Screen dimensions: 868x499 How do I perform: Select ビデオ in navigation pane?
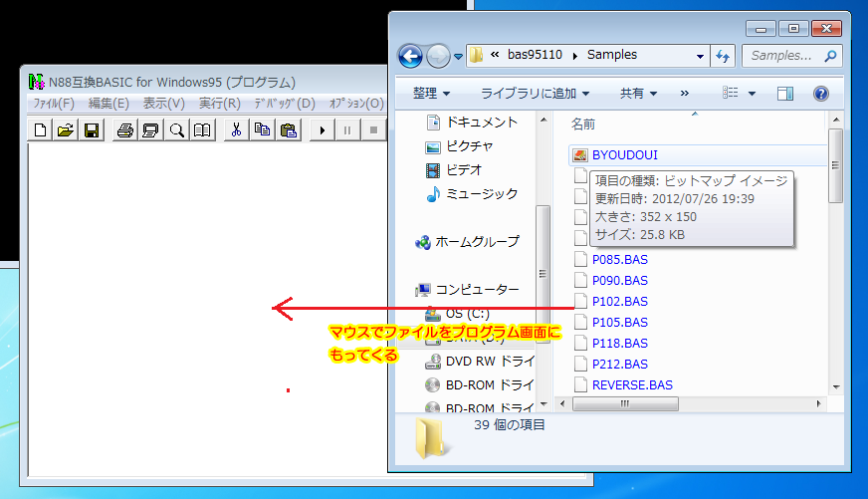[454, 170]
